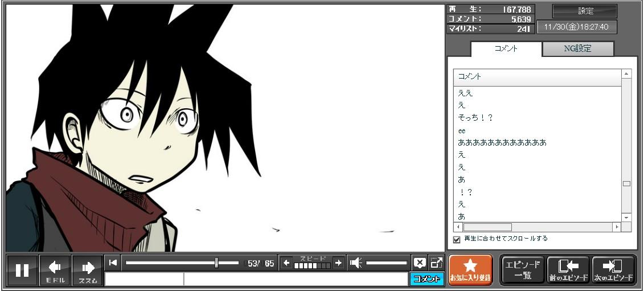Open the episode list (エピソード一覧)

(x=523, y=270)
